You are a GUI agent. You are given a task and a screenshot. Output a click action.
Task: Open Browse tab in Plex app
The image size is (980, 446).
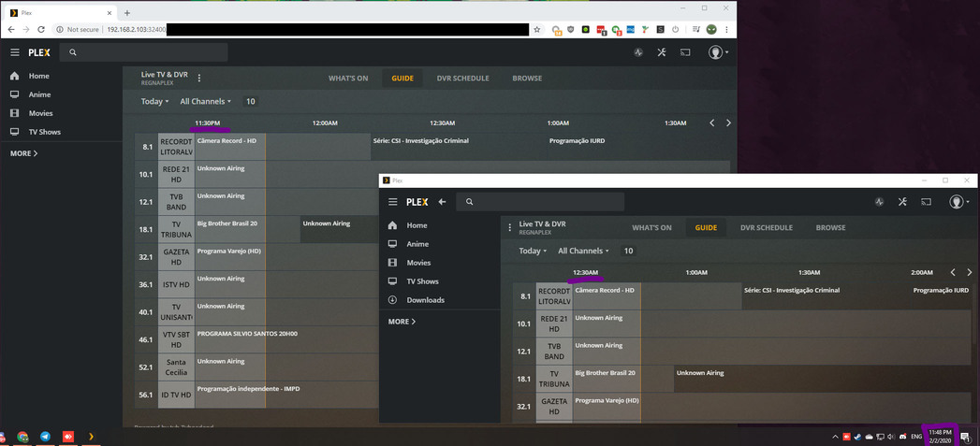click(830, 227)
